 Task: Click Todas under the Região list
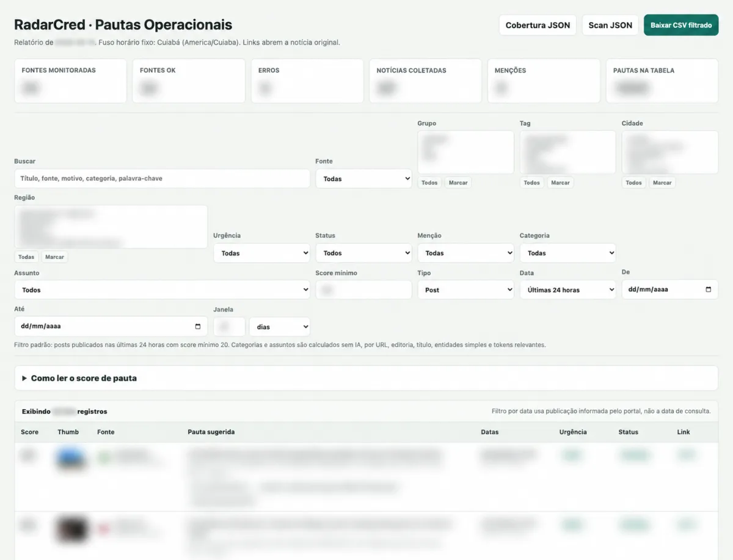[x=26, y=256]
